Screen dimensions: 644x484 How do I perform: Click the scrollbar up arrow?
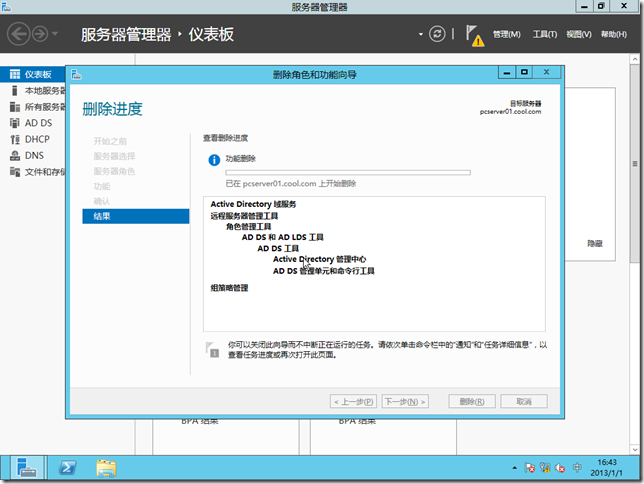coord(635,59)
